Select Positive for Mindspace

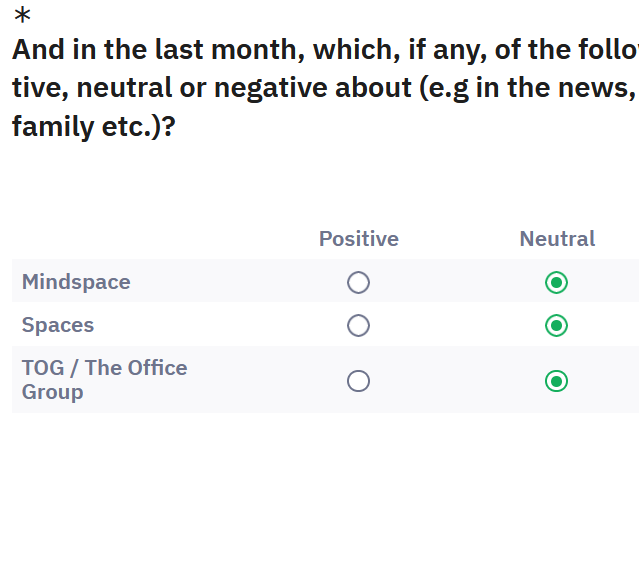click(358, 283)
